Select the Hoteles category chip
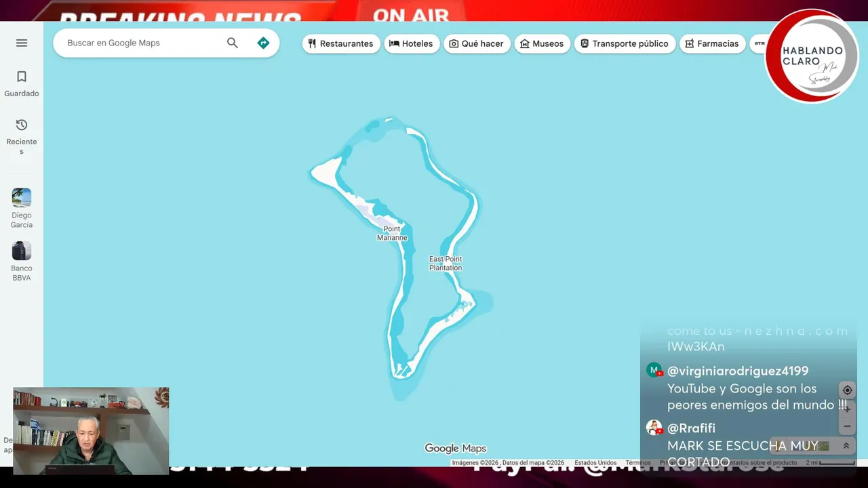868x488 pixels. click(412, 43)
